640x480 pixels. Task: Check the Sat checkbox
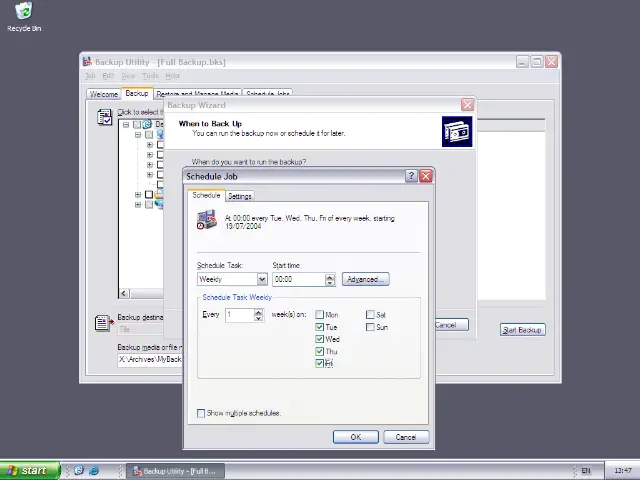point(370,315)
